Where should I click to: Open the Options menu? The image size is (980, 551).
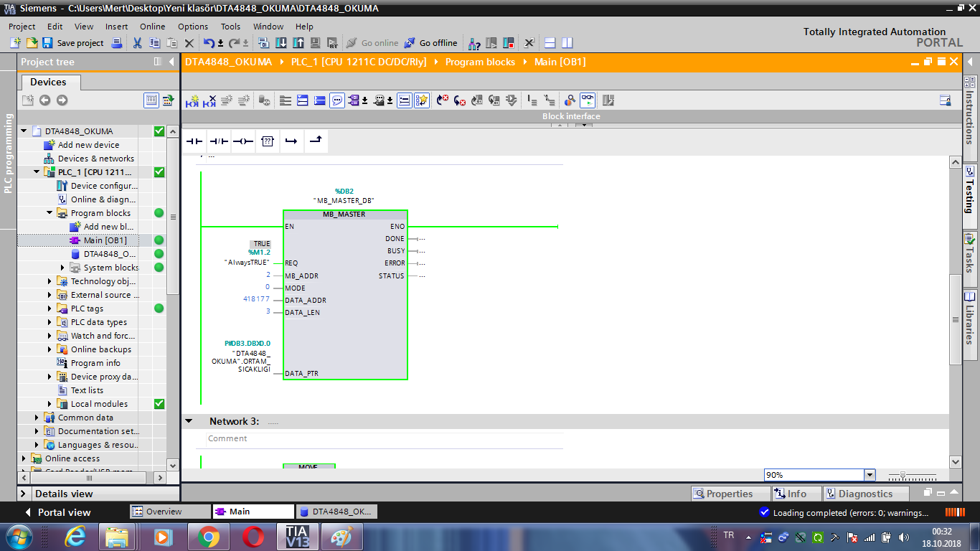point(193,27)
